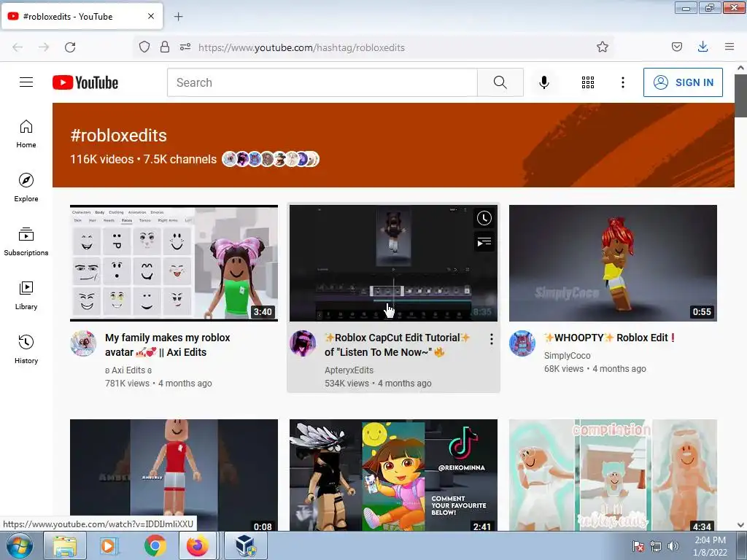747x560 pixels.
Task: Open Subscriptions in sidebar
Action: point(26,241)
